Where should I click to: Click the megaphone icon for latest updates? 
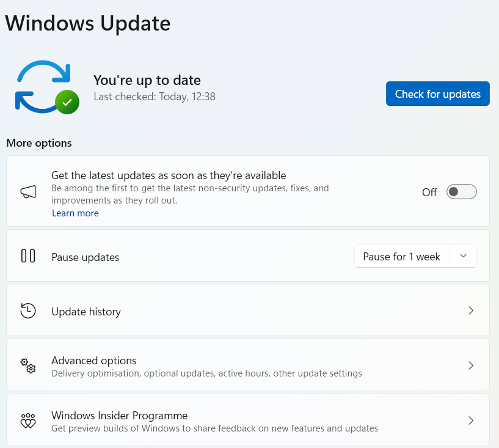(27, 190)
